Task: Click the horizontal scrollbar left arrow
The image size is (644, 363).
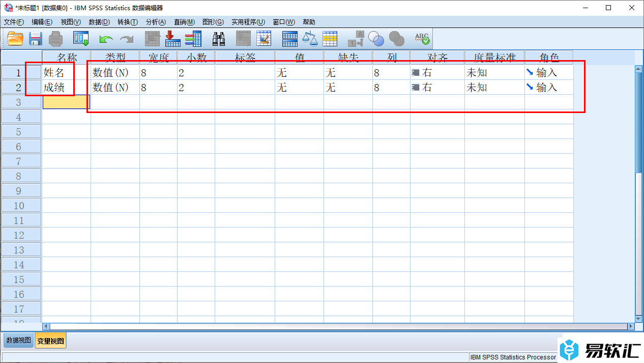Action: point(46,326)
